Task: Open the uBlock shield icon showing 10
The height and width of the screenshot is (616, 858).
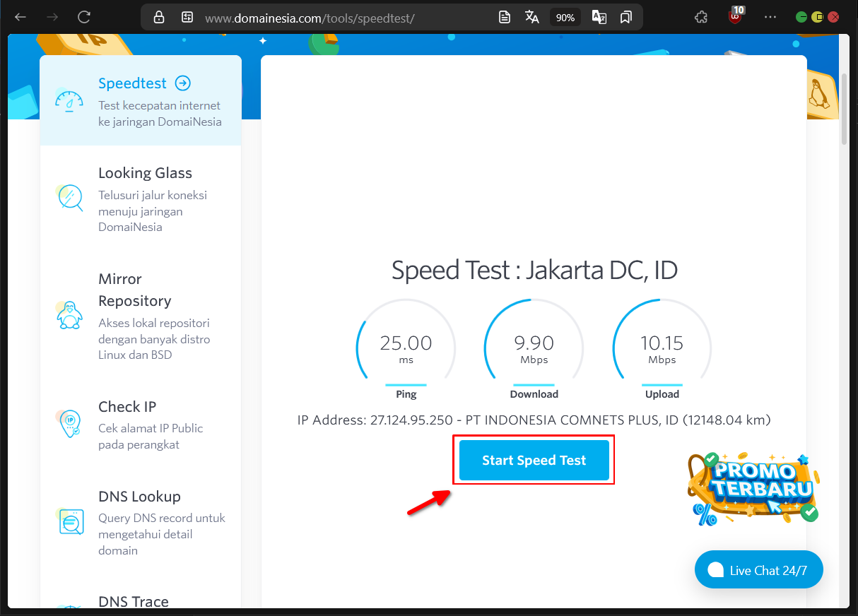Action: [x=736, y=16]
